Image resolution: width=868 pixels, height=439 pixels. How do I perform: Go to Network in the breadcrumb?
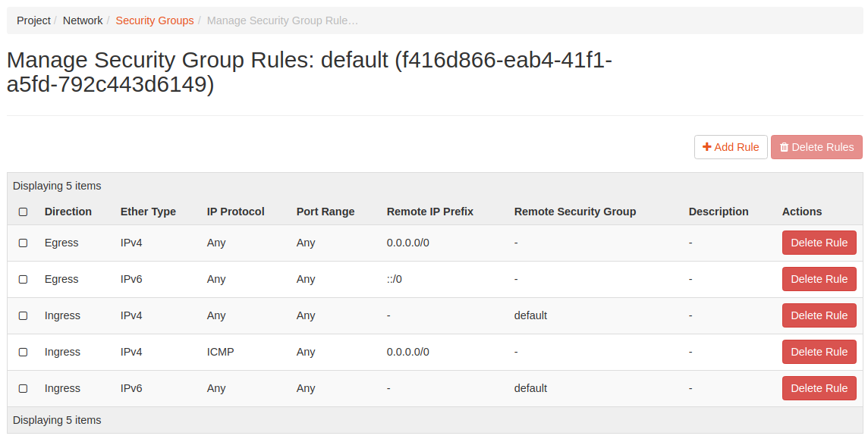83,20
